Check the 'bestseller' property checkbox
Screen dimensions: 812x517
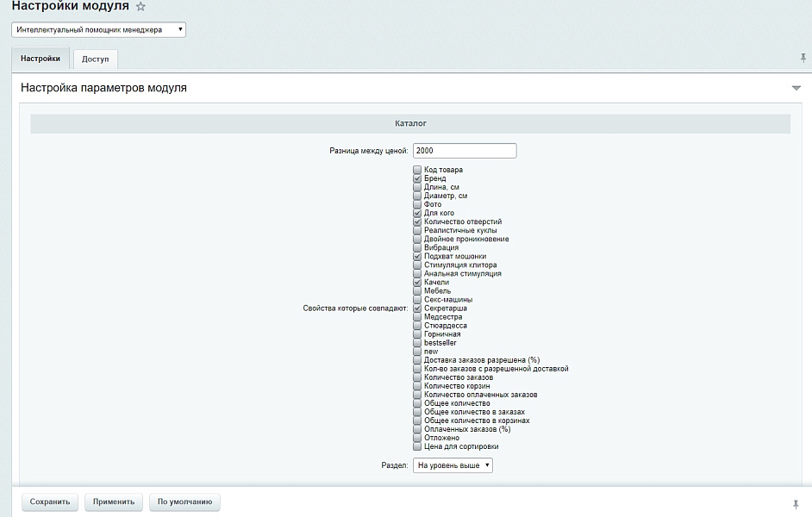417,343
